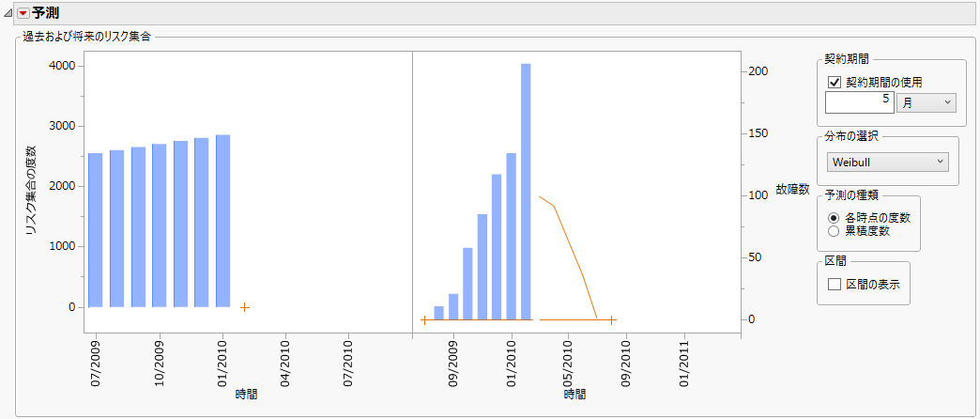The width and height of the screenshot is (980, 419).
Task: Click the 4000 tick label on left axis
Action: 63,67
